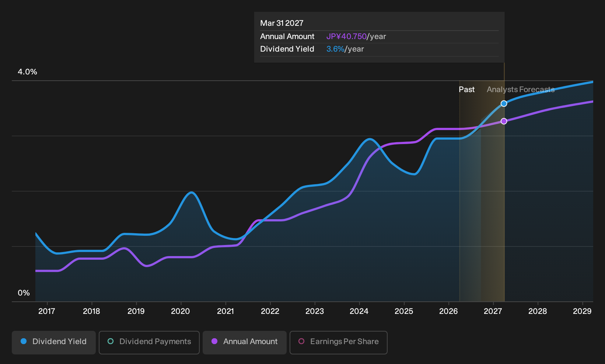Click the purple Annual Amount legend dot

tap(214, 341)
